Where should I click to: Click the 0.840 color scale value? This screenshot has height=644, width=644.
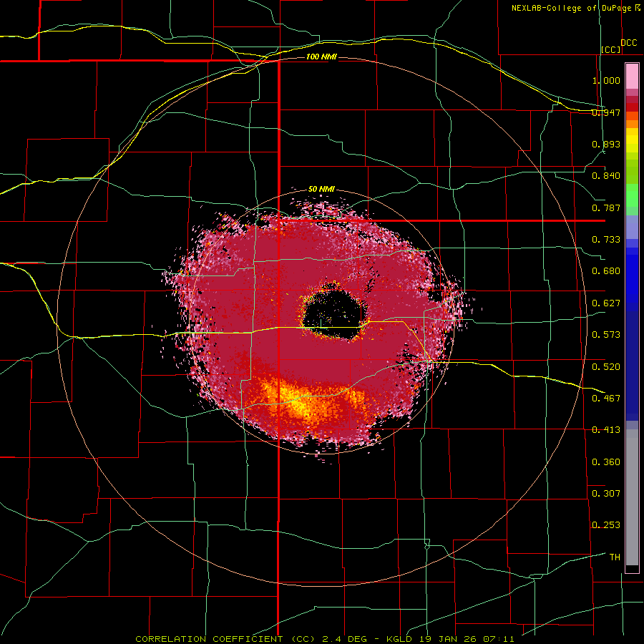[x=606, y=176]
